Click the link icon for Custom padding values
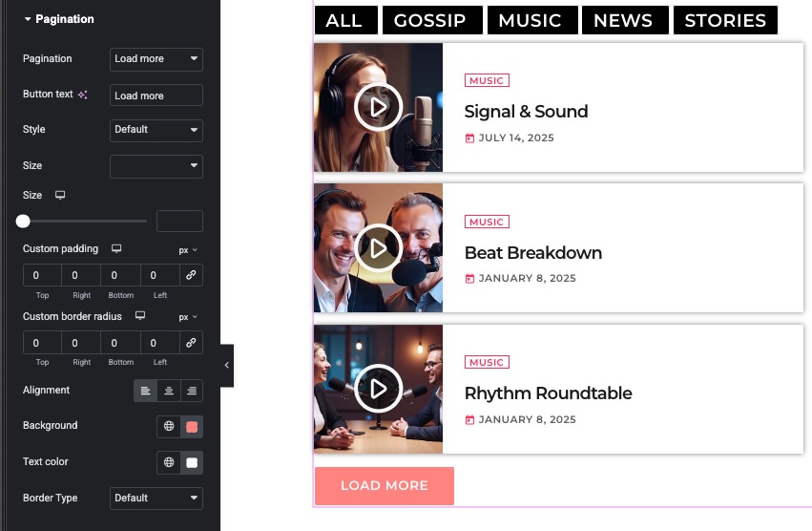Image resolution: width=812 pixels, height=531 pixels. (x=191, y=276)
